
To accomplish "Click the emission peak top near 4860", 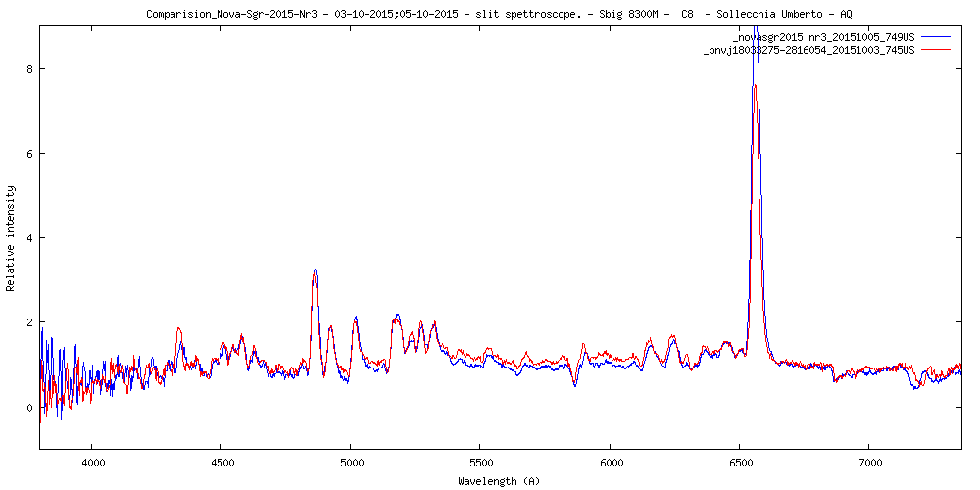I will pos(315,270).
